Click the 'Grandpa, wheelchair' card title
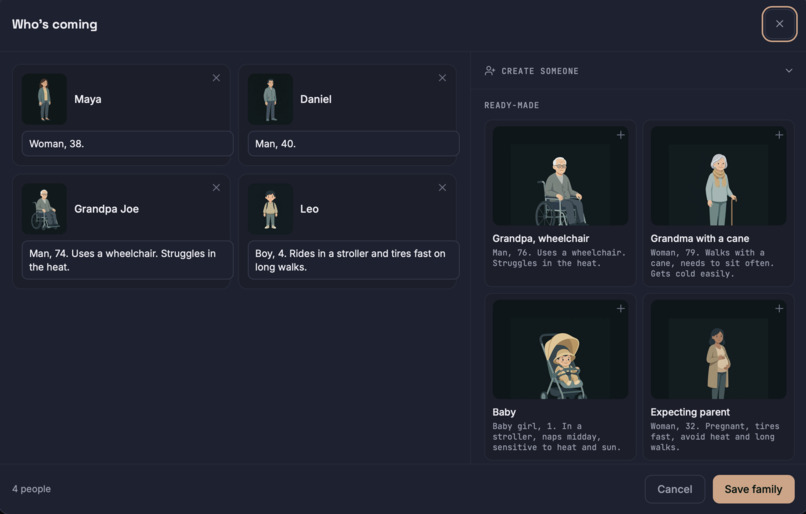 pos(541,238)
